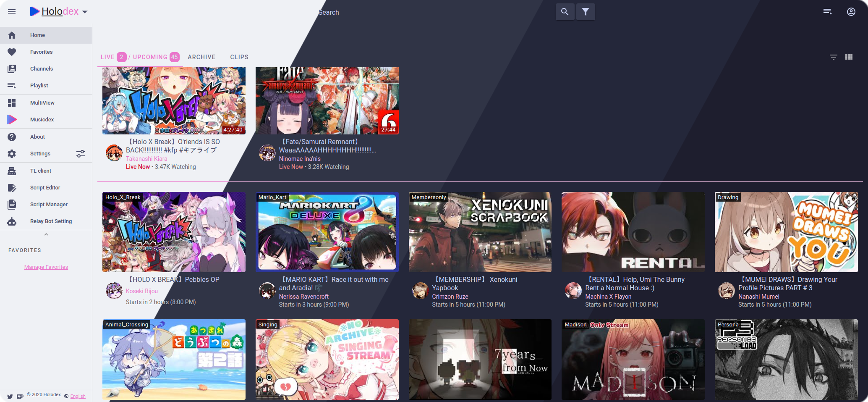This screenshot has width=868, height=402.
Task: Click the globe language icon in footer
Action: pos(66,396)
